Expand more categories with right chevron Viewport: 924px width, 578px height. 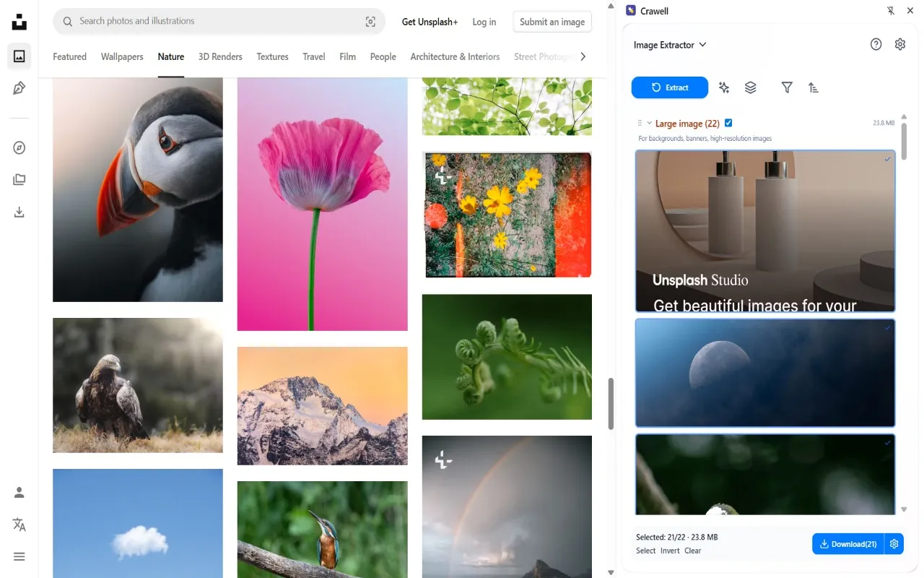click(583, 56)
